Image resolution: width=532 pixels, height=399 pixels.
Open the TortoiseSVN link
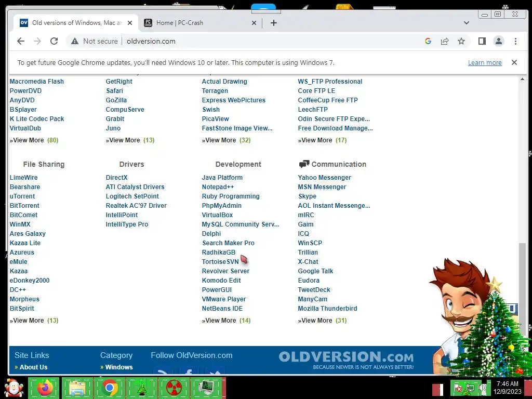pos(220,262)
